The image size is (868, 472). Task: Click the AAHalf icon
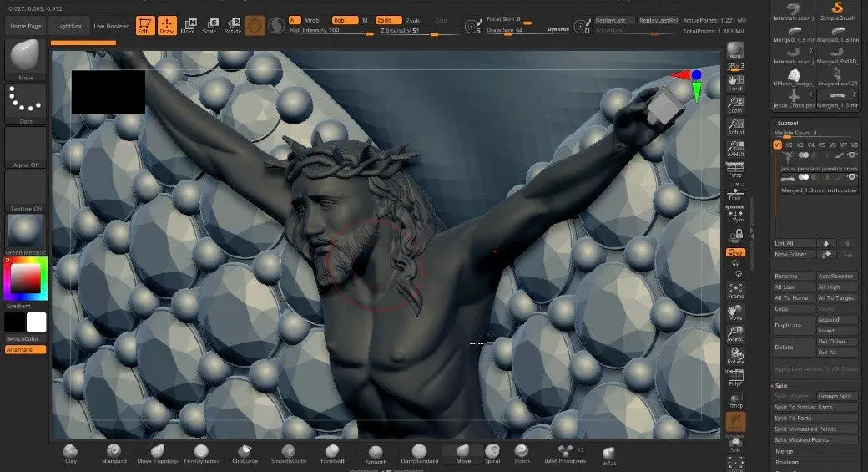click(x=735, y=149)
